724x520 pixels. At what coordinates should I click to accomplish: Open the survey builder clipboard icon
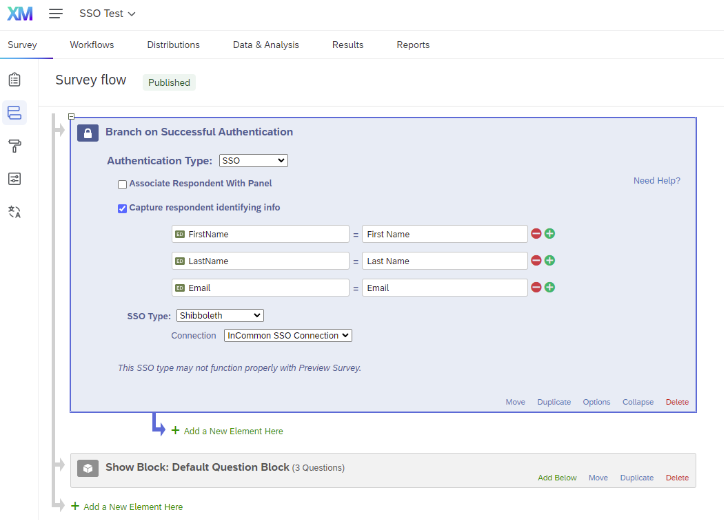coord(14,80)
